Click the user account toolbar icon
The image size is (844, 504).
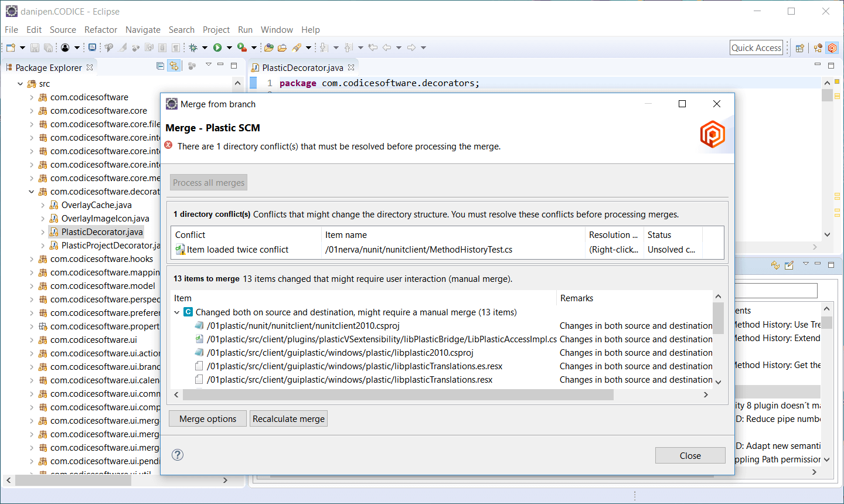[x=64, y=47]
